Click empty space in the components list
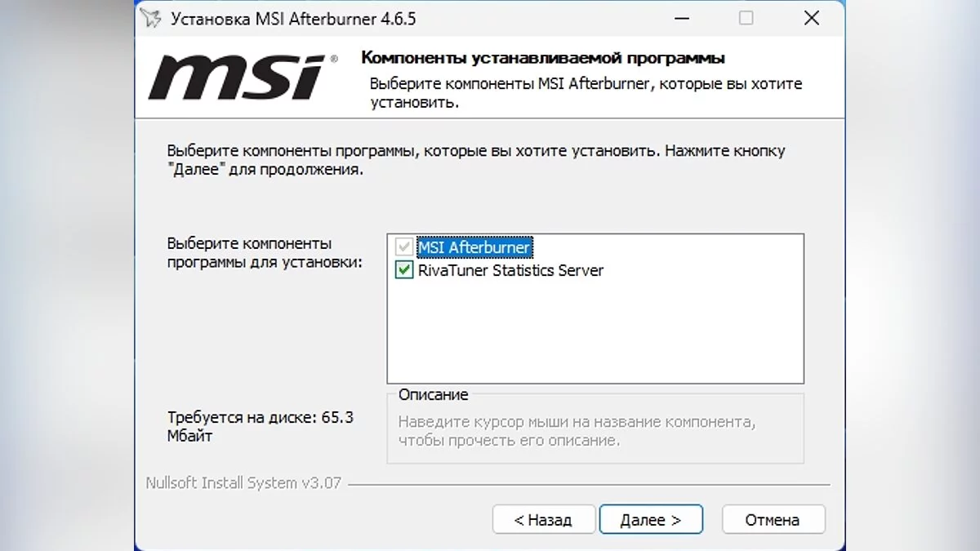Viewport: 980px width, 551px height. (595, 335)
